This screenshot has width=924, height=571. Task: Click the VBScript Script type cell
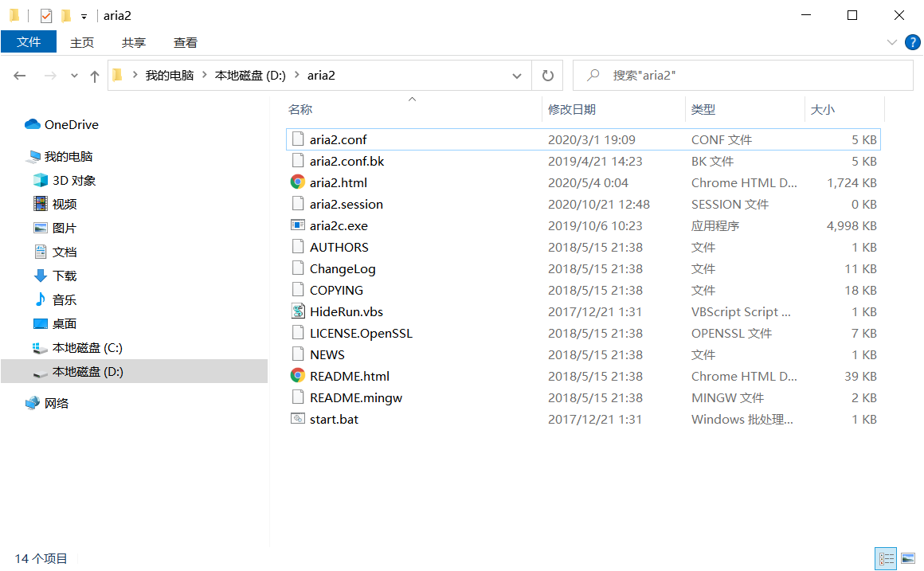click(741, 311)
